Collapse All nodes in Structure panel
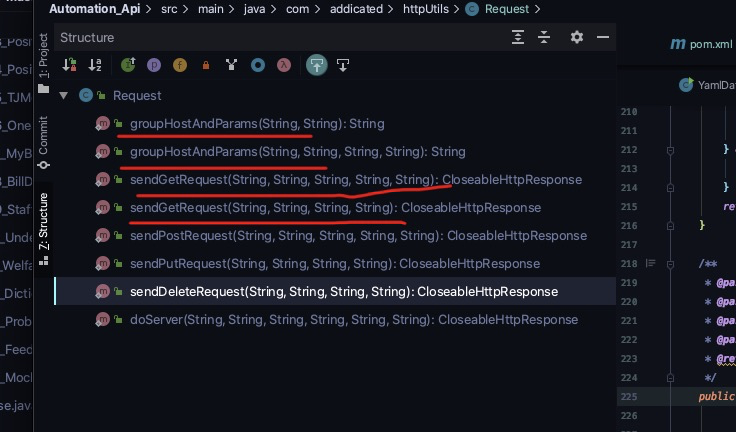This screenshot has width=736, height=432. click(544, 37)
